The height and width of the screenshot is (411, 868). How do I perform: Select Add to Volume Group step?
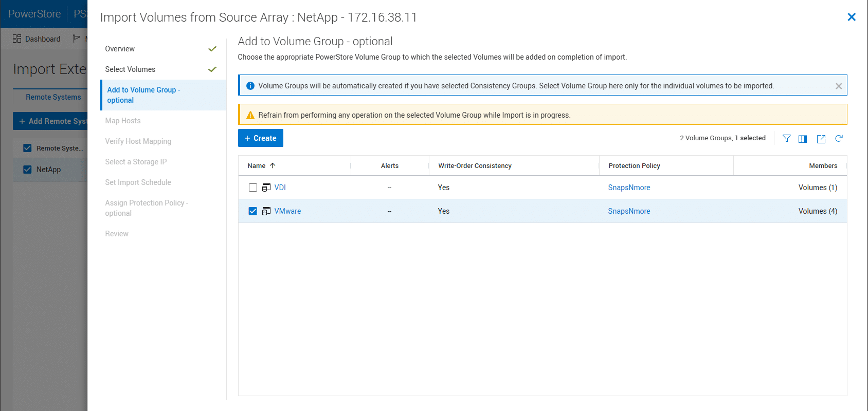click(164, 95)
